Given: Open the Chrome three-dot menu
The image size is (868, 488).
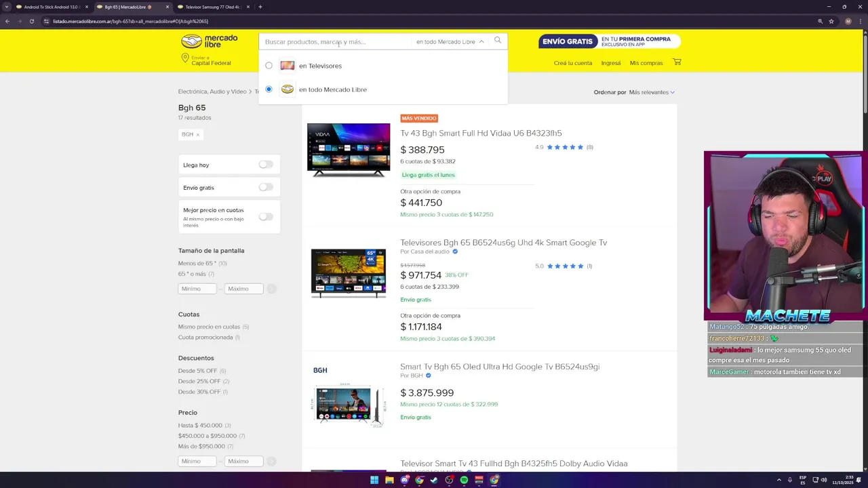Looking at the screenshot, I should (x=861, y=21).
